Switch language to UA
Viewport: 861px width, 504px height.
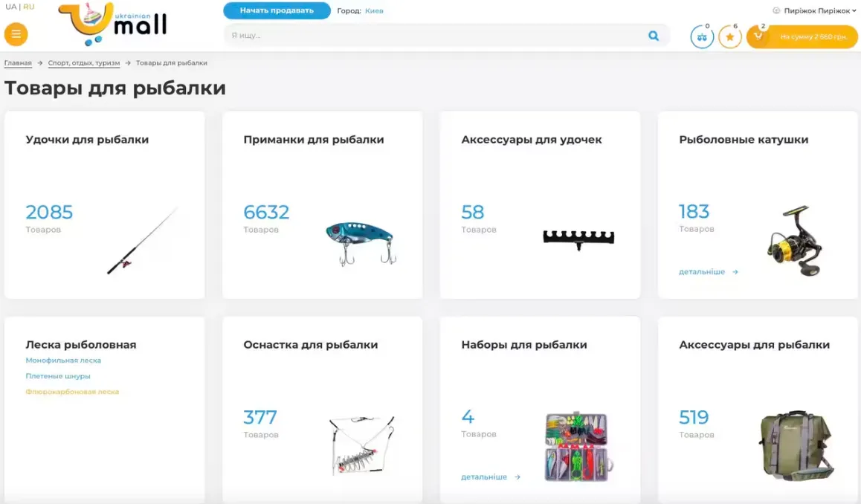[x=11, y=7]
